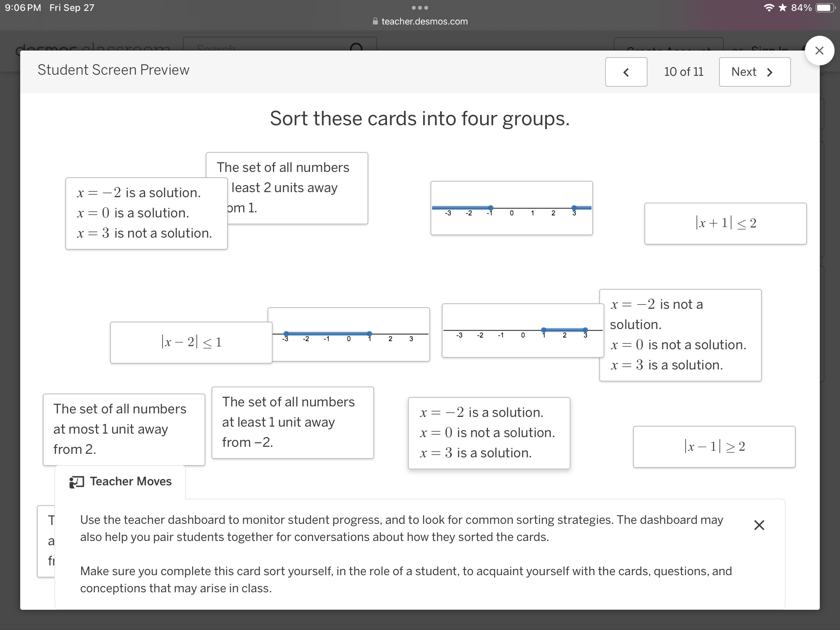Tap the Wi-Fi icon in status bar

pyautogui.click(x=769, y=8)
